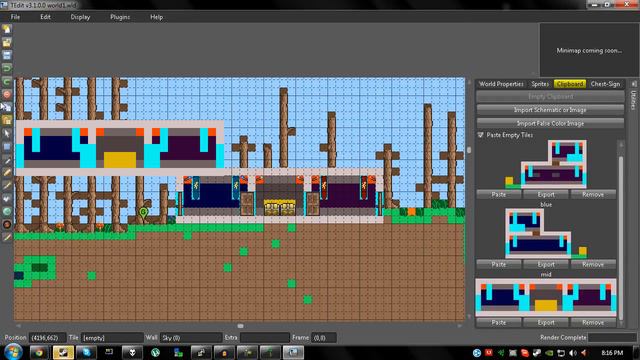Click the Position coordinate field
This screenshot has height=360, width=640.
[47, 338]
